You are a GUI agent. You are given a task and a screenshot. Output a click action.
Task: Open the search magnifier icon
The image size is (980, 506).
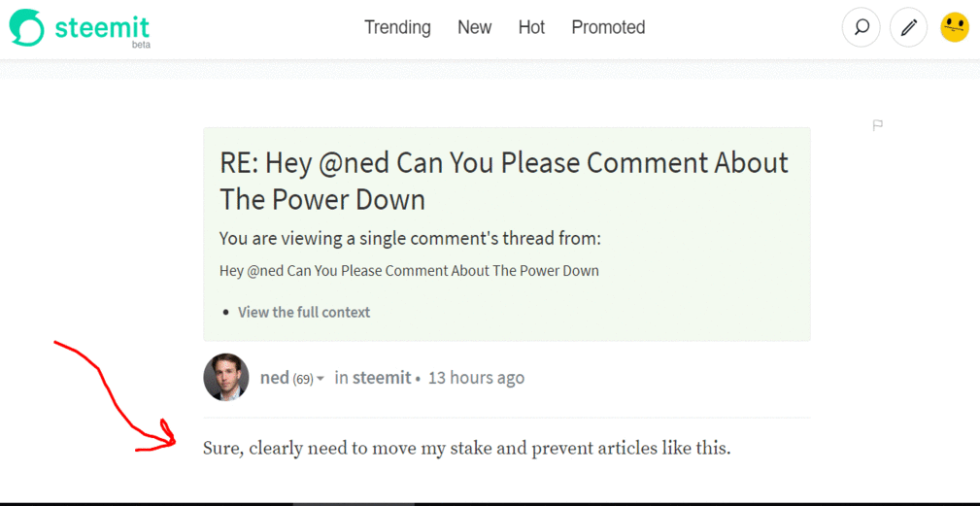click(x=862, y=27)
